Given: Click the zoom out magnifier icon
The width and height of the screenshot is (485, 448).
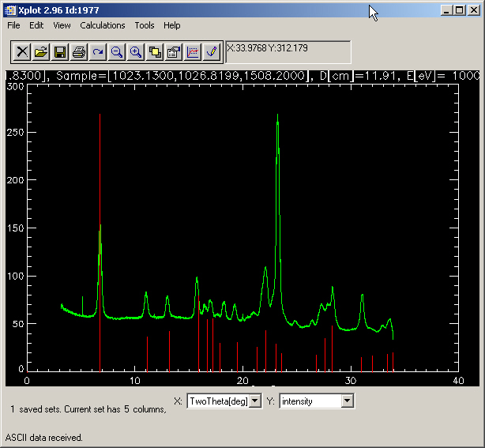Looking at the screenshot, I should 117,52.
